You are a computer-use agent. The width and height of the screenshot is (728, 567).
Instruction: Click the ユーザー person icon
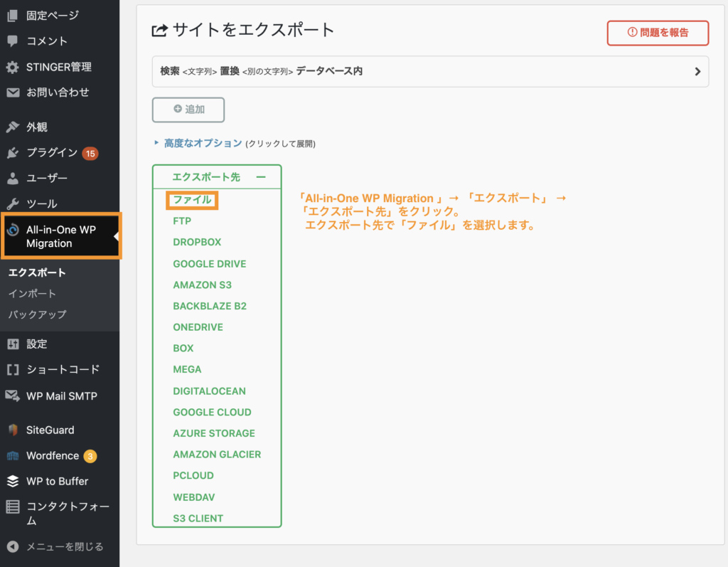[13, 178]
